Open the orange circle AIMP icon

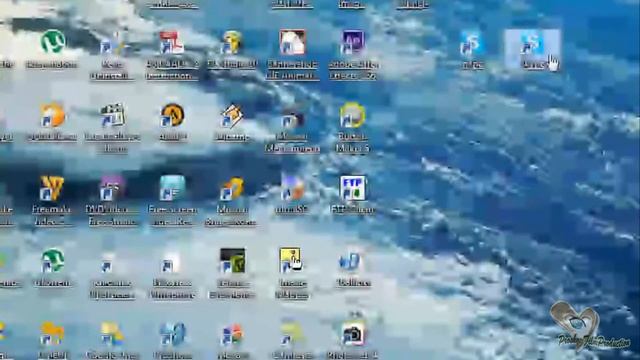click(x=172, y=115)
